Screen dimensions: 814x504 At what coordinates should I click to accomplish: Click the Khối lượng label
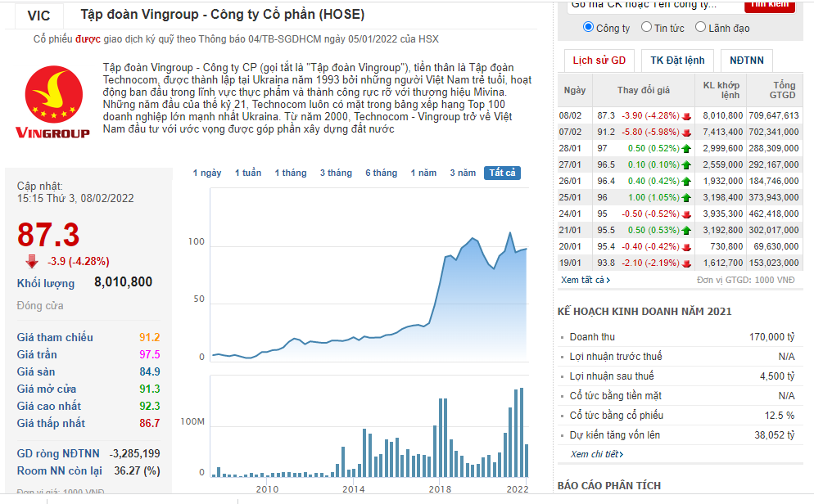[x=46, y=284]
